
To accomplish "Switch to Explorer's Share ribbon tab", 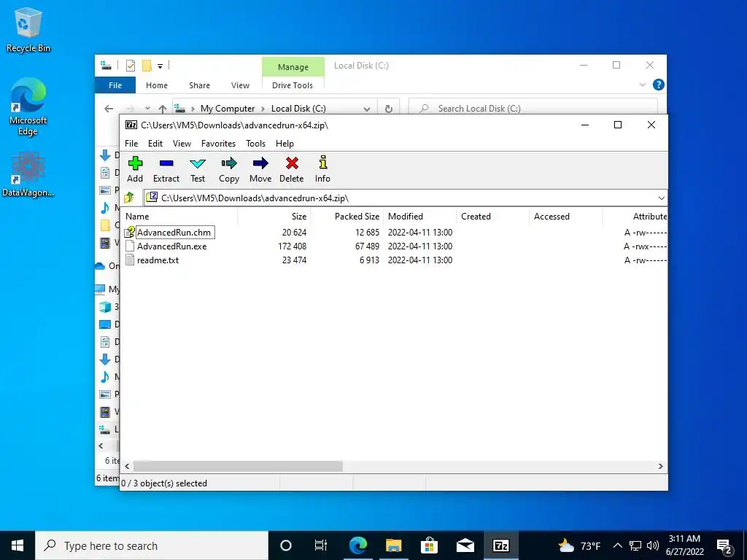I will click(x=199, y=85).
